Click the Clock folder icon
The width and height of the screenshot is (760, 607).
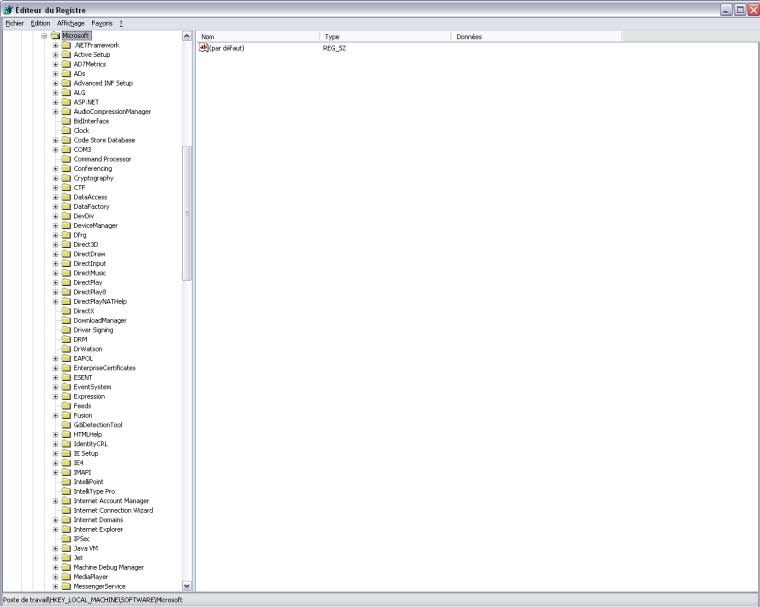pyautogui.click(x=66, y=131)
